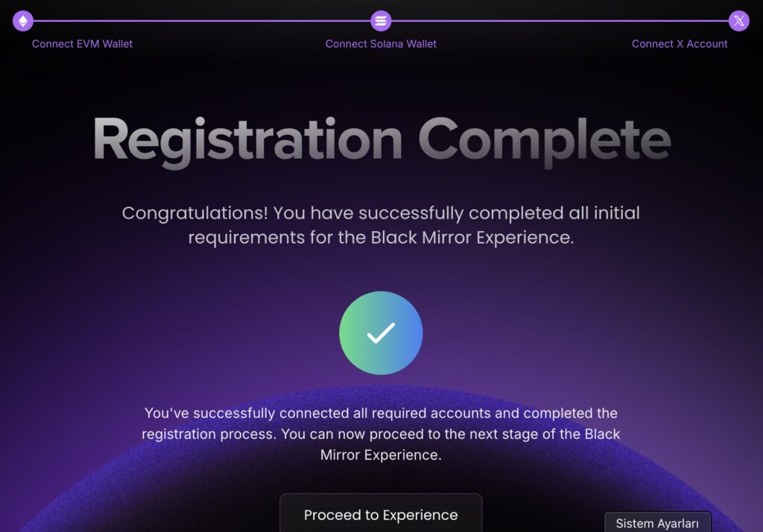Click the X logo step icon

click(x=738, y=21)
